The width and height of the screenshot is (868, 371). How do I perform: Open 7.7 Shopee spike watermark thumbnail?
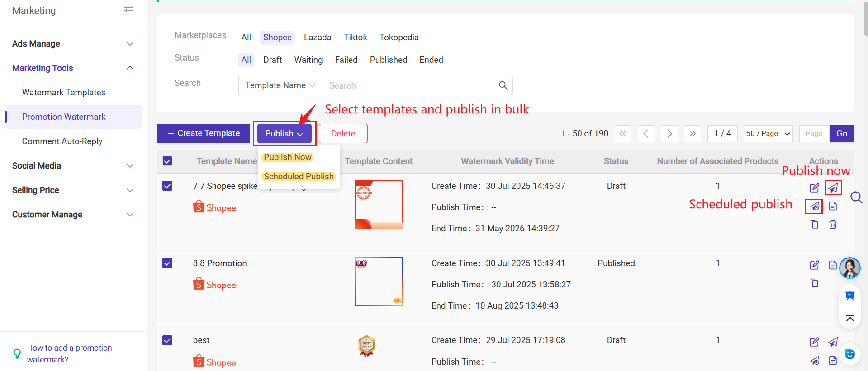[x=379, y=204]
